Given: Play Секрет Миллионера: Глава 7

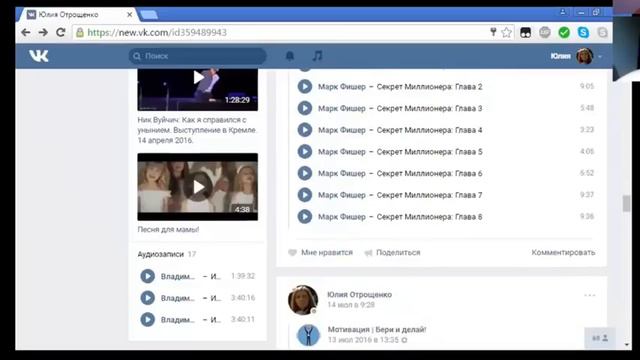Looking at the screenshot, I should point(304,195).
